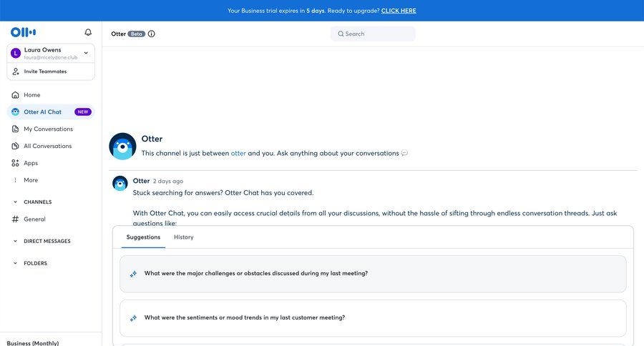Open the notifications bell

click(88, 32)
